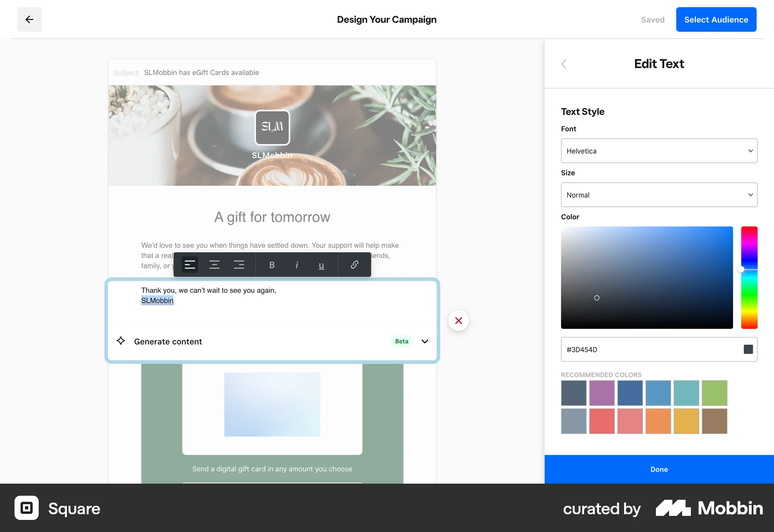The image size is (774, 532).
Task: Toggle underline formatting
Action: [321, 265]
